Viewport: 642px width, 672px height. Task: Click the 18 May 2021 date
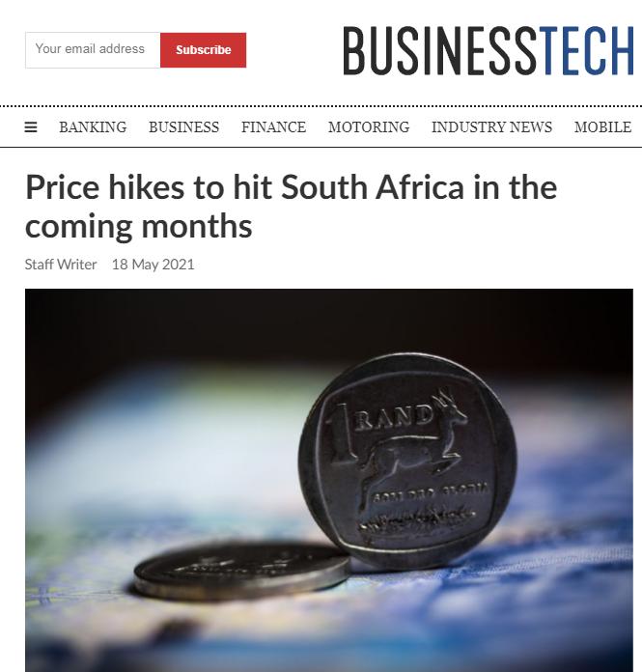click(153, 265)
